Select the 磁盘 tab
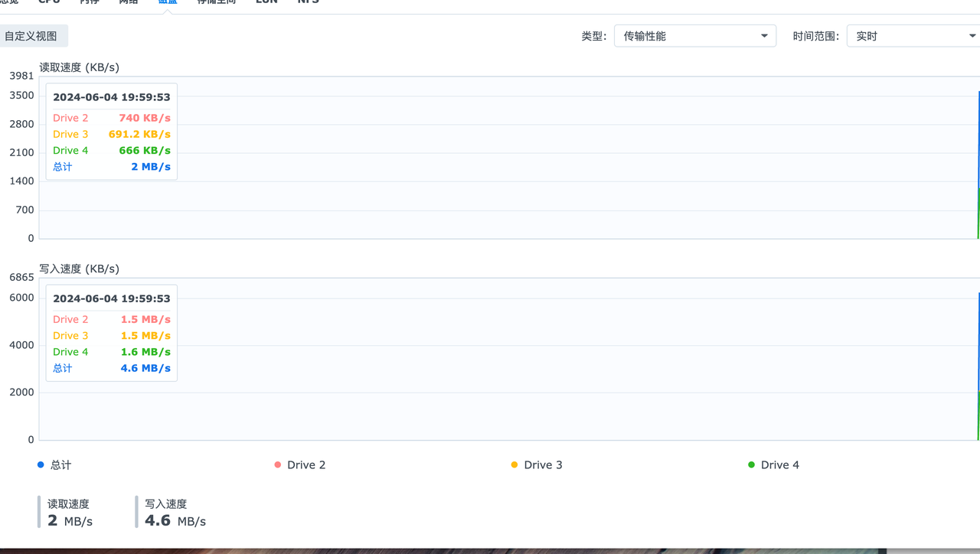Screen dimensions: 980x554 [x=167, y=2]
